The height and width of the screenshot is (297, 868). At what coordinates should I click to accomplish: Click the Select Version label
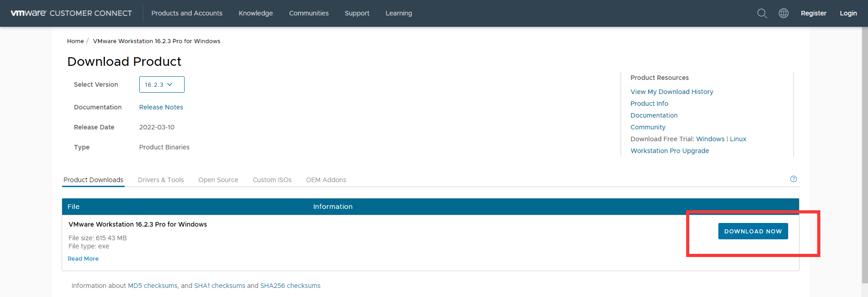[96, 84]
